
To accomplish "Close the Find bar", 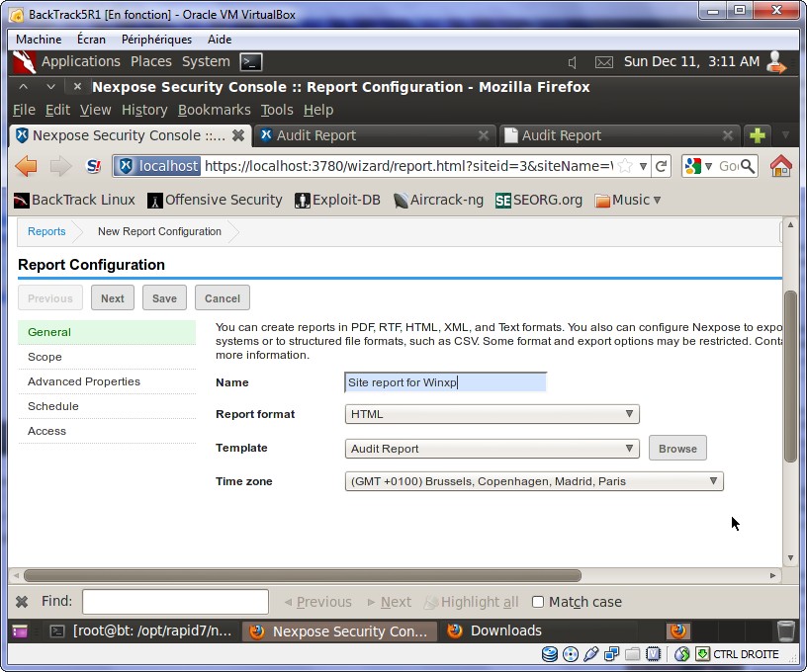I will (x=22, y=602).
